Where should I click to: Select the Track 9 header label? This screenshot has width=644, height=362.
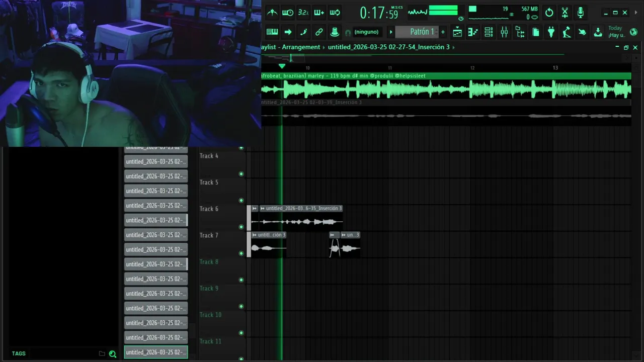[209, 289]
